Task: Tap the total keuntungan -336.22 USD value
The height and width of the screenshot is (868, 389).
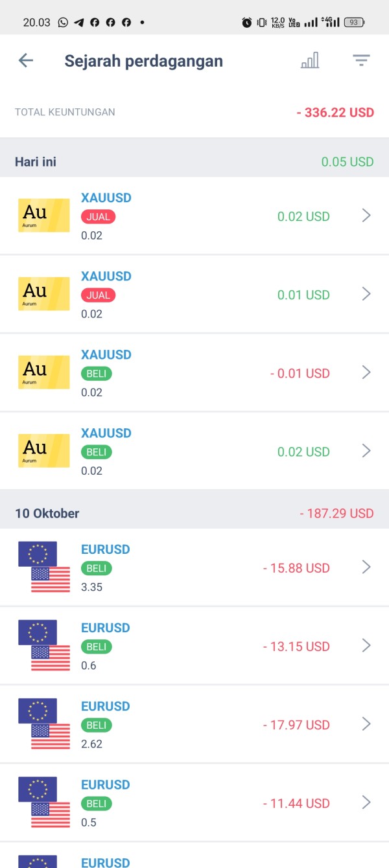Action: [x=335, y=113]
